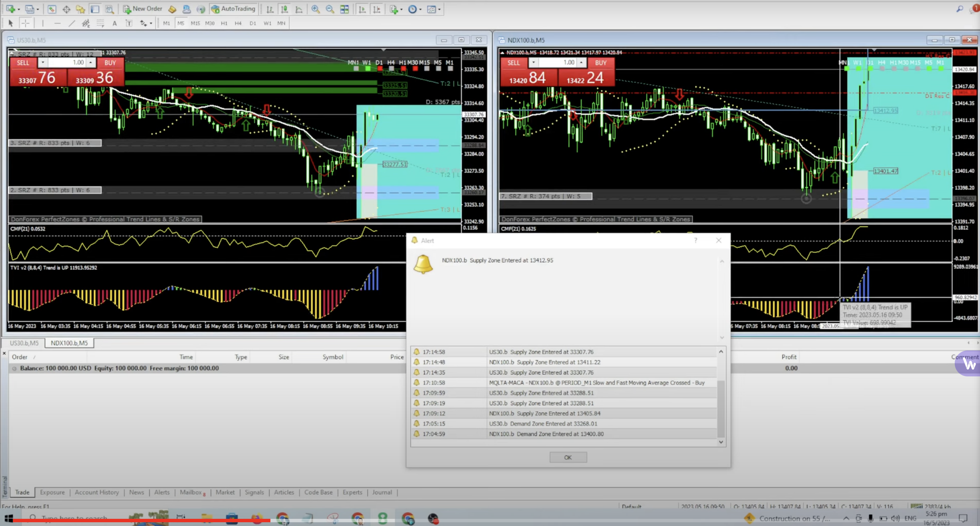Expand the arrow objects dropdown
The image size is (980, 526).
151,23
